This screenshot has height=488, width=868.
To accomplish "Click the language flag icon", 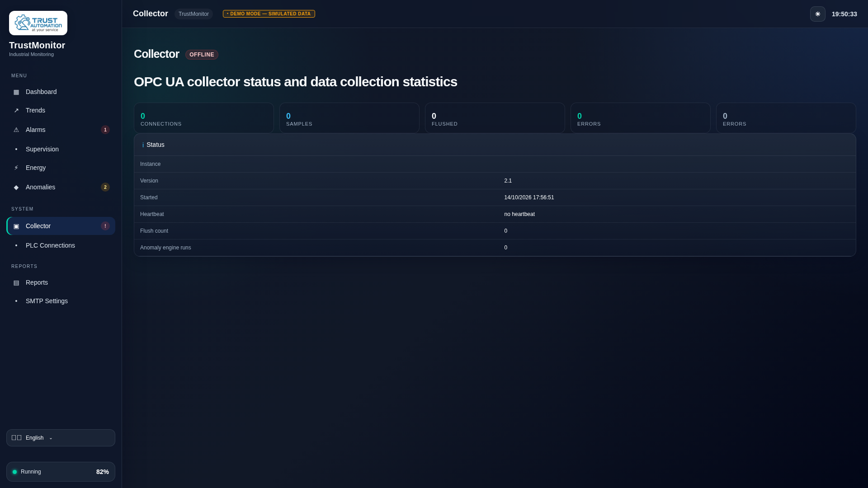I will click(17, 438).
